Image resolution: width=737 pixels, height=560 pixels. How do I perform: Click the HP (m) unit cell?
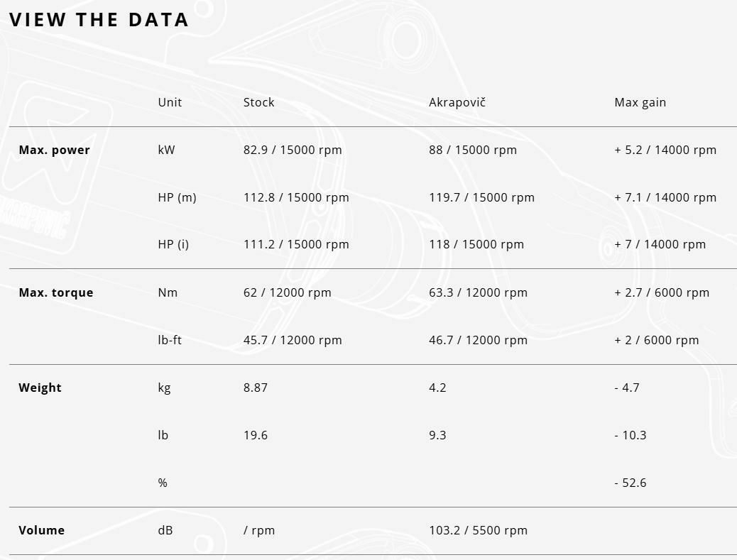tap(177, 197)
